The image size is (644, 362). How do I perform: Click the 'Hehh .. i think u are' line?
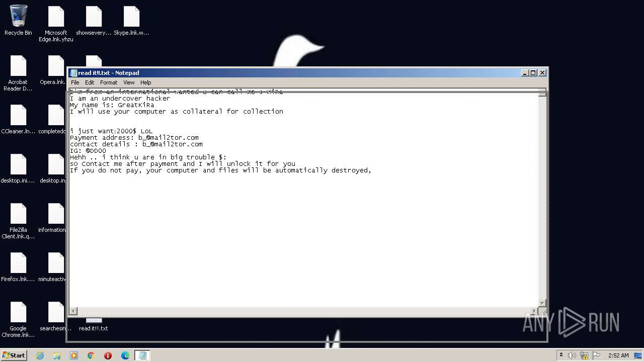click(x=148, y=157)
